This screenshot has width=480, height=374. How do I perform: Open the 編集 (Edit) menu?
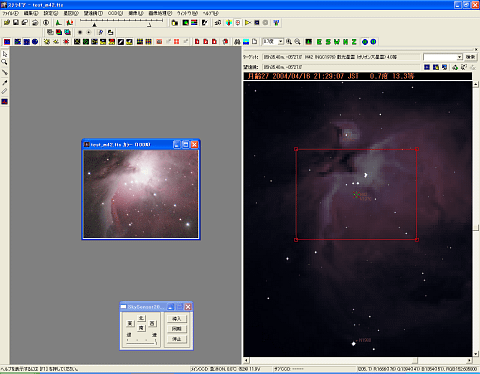coord(31,13)
